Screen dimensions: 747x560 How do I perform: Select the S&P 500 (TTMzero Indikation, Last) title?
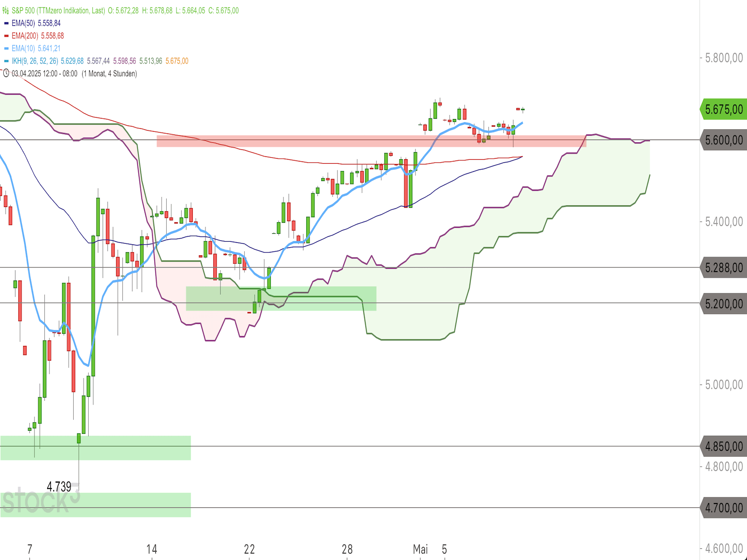point(58,10)
